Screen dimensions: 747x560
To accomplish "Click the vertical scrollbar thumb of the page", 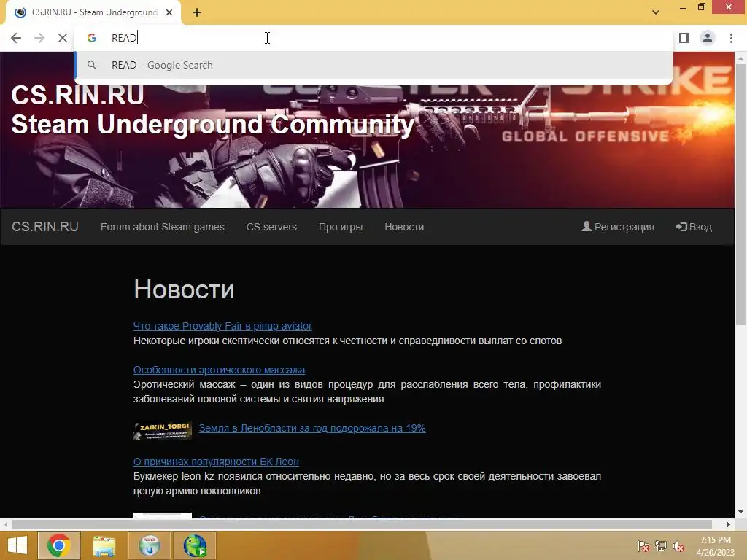I will (740, 194).
